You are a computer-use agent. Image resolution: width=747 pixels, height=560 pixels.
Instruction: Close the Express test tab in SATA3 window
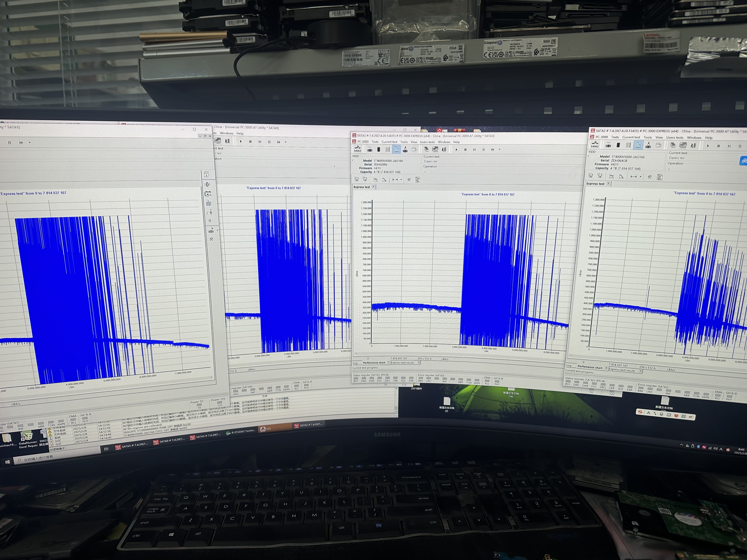coord(373,187)
